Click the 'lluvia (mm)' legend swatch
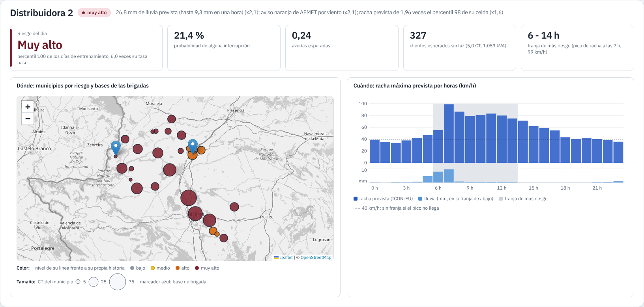644x307 pixels. tap(420, 199)
